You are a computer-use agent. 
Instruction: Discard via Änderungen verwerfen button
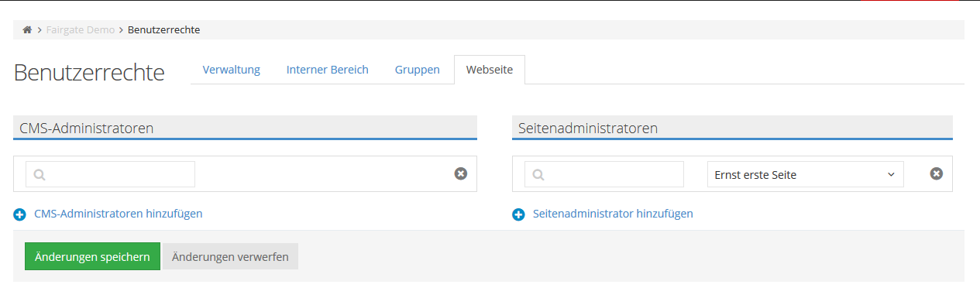pyautogui.click(x=230, y=256)
